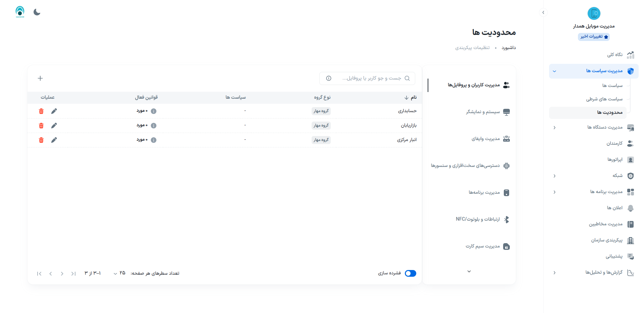644x313 pixels.
Task: Open the rows per page dropdown
Action: click(x=119, y=273)
